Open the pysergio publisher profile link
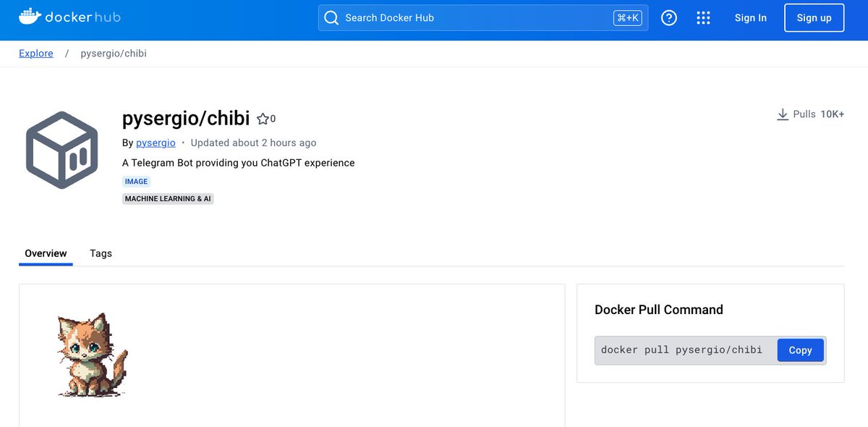Image resolution: width=868 pixels, height=427 pixels. click(156, 143)
